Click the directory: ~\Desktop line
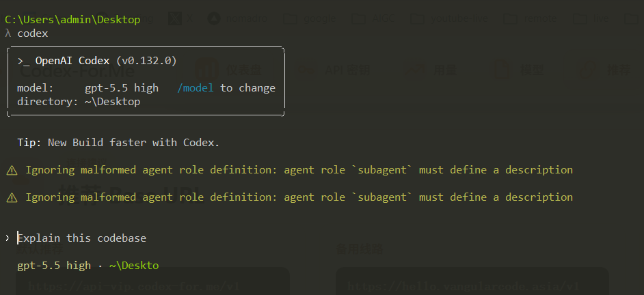Screen dimensions: 644x295 click(79, 101)
